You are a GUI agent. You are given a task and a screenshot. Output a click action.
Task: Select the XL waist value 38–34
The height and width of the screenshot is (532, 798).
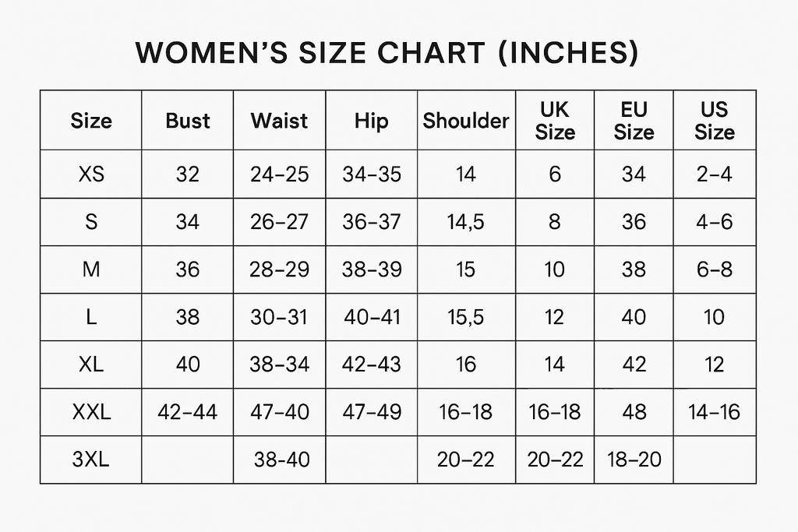(280, 365)
